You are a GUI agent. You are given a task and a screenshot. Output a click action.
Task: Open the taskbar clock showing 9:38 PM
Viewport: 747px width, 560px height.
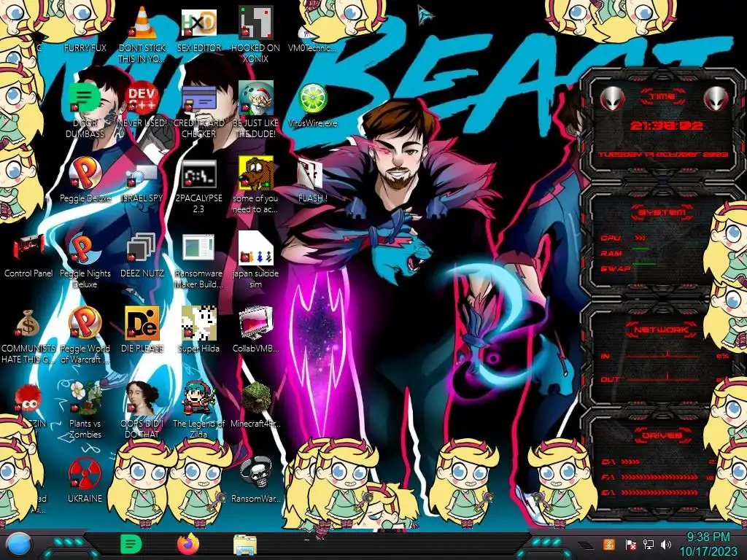(x=708, y=544)
